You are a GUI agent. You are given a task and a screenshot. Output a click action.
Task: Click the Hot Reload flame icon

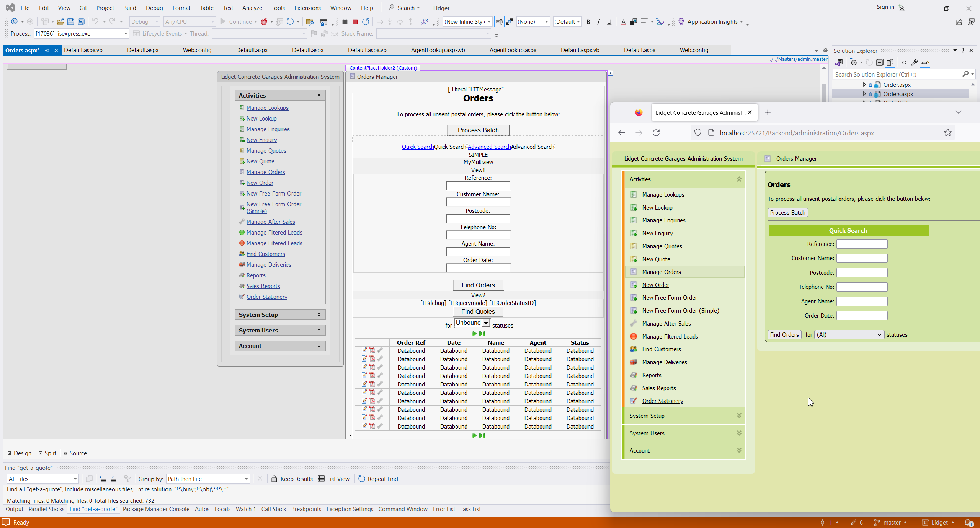pyautogui.click(x=264, y=22)
